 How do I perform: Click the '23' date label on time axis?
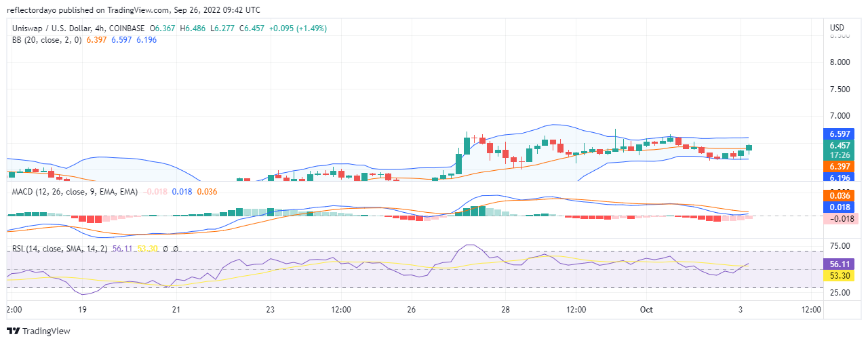point(271,310)
